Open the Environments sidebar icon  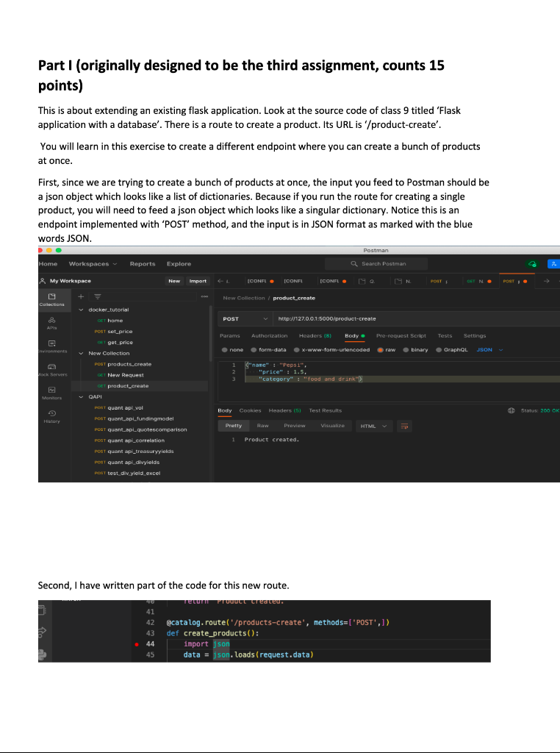tap(52, 346)
